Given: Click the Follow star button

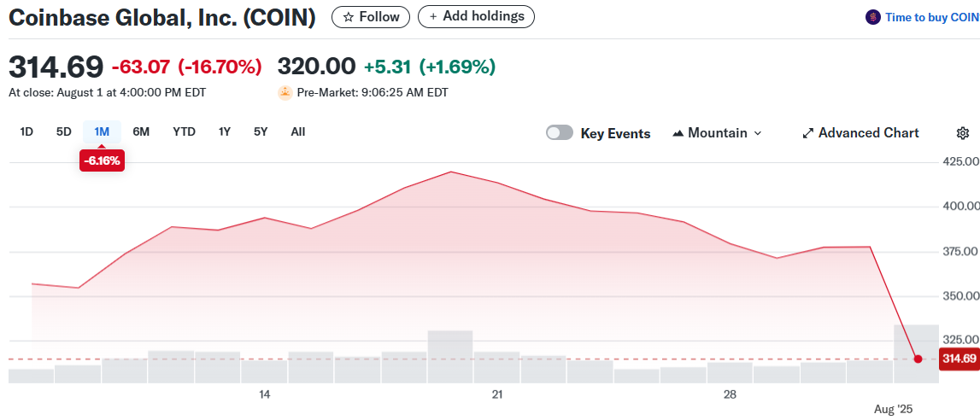Looking at the screenshot, I should coord(371,17).
